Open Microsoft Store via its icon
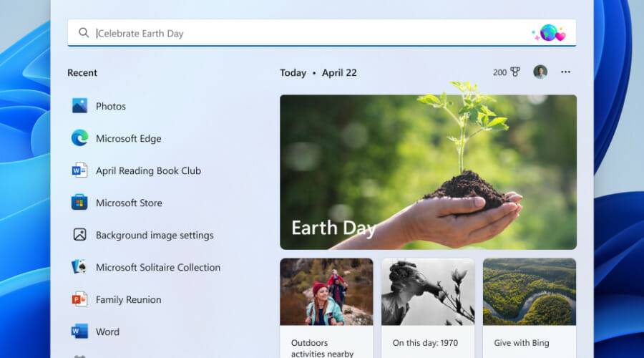The width and height of the screenshot is (644, 358). tap(79, 203)
